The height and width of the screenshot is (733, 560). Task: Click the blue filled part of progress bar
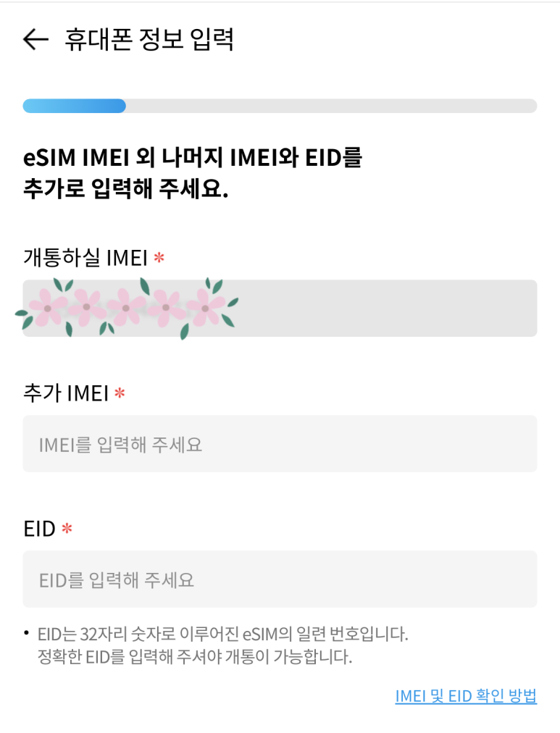[75, 106]
